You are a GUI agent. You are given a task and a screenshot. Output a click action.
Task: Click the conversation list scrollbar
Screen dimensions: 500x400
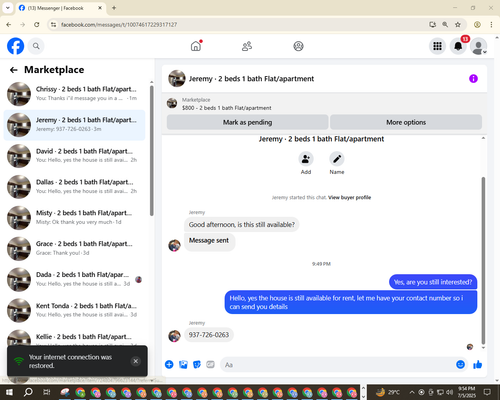[152, 150]
